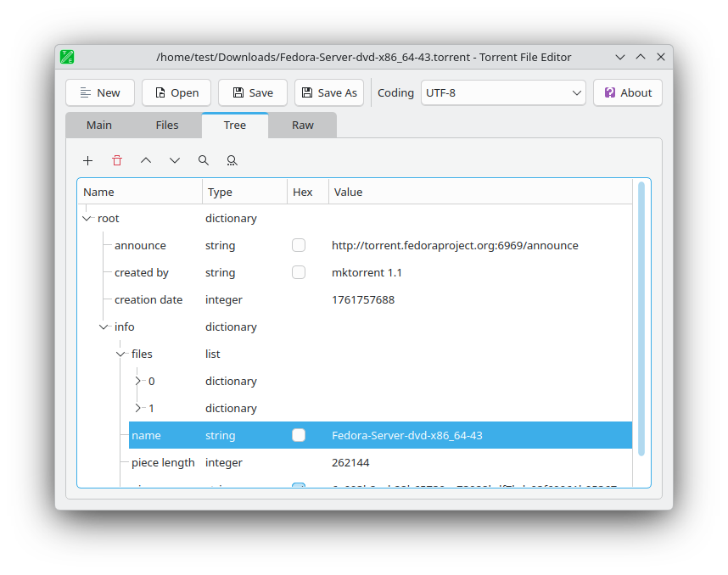
Task: Click the 1761757688 value
Action: pyautogui.click(x=363, y=300)
